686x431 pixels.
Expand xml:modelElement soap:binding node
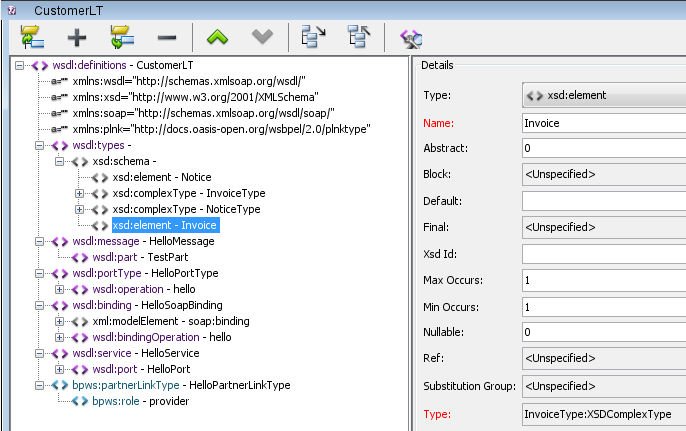(60, 322)
